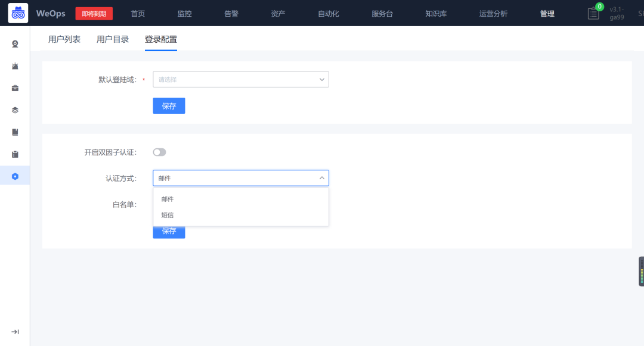
Task: Switch to the 用户列表 tab
Action: coord(64,38)
